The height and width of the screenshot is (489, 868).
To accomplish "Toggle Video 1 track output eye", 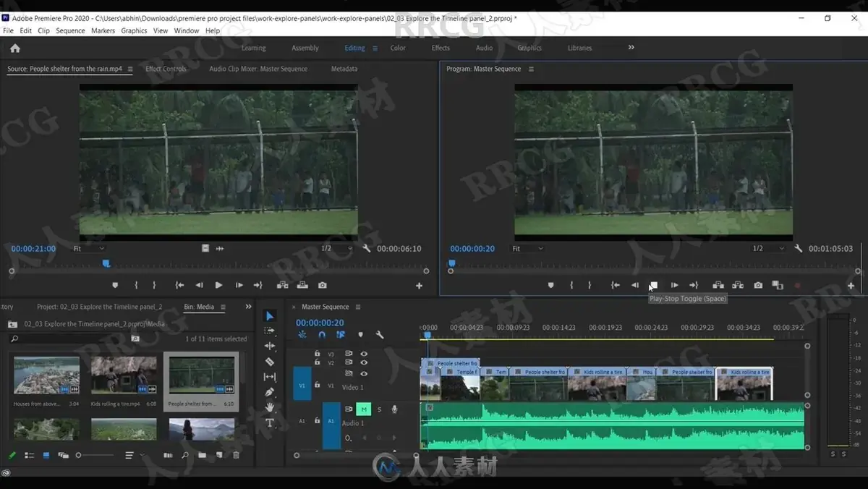I will click(x=364, y=373).
